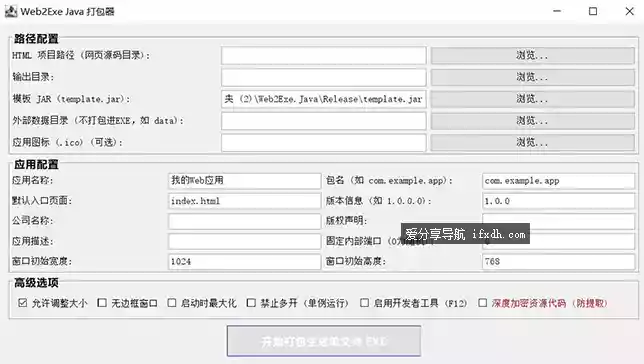Focus the company name (公司名称) field

click(244, 221)
